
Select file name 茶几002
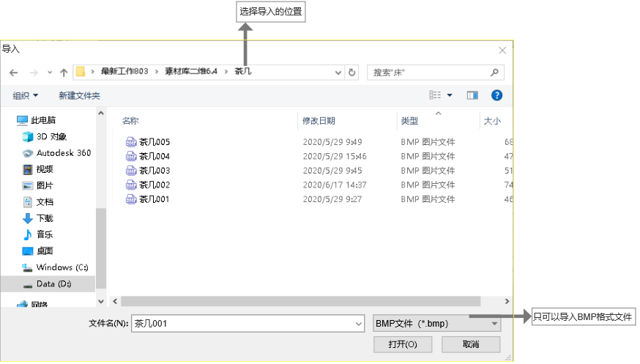pos(155,185)
